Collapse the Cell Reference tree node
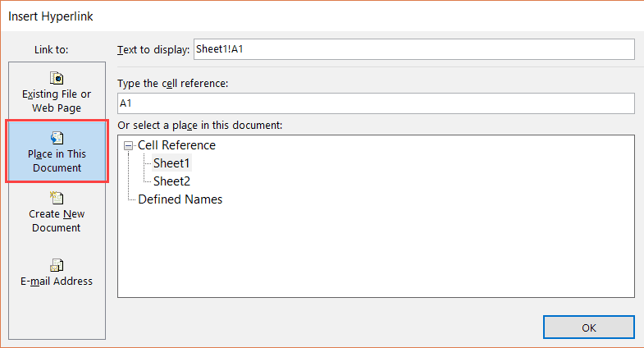The height and width of the screenshot is (348, 644). 129,145
